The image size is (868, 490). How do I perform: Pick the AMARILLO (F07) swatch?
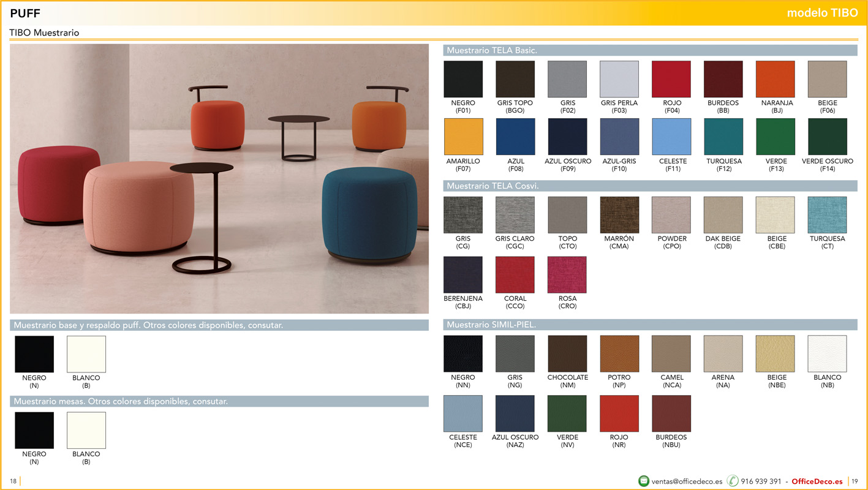tap(463, 137)
